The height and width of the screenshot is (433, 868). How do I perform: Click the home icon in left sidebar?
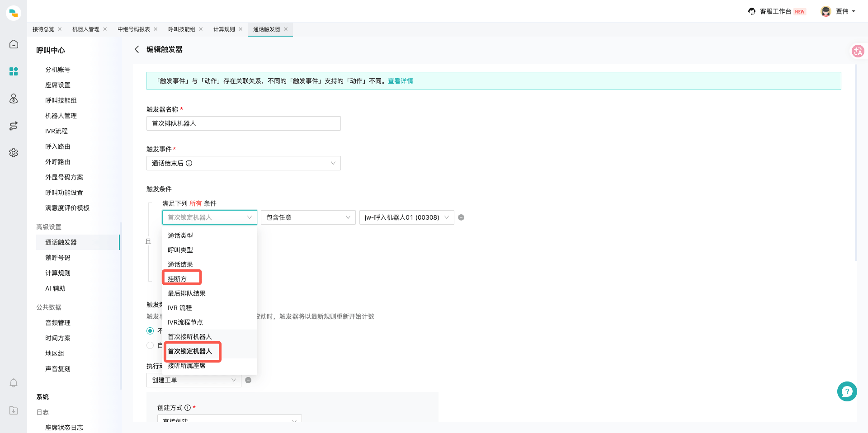click(14, 44)
